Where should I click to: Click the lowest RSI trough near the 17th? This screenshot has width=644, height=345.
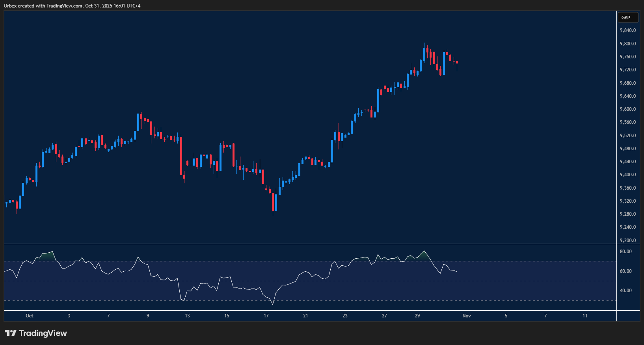(272, 304)
